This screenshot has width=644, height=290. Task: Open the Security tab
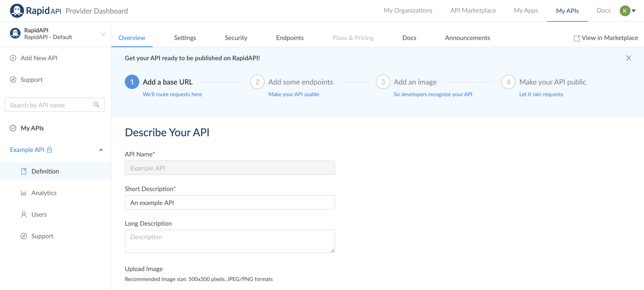pyautogui.click(x=236, y=38)
